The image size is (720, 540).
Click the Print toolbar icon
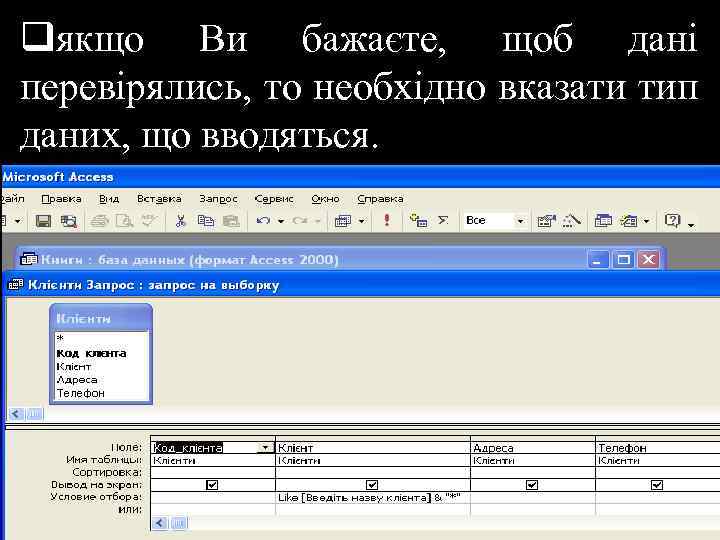point(99,221)
